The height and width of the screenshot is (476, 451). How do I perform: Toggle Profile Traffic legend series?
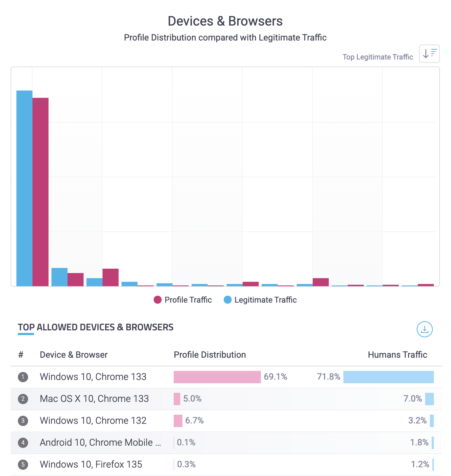183,300
